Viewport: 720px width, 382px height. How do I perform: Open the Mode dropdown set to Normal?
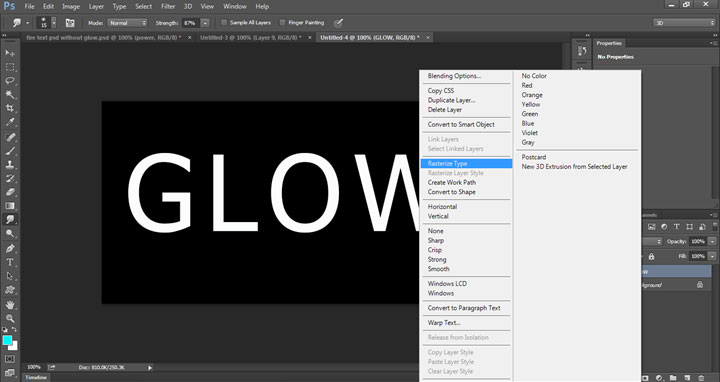click(x=127, y=22)
